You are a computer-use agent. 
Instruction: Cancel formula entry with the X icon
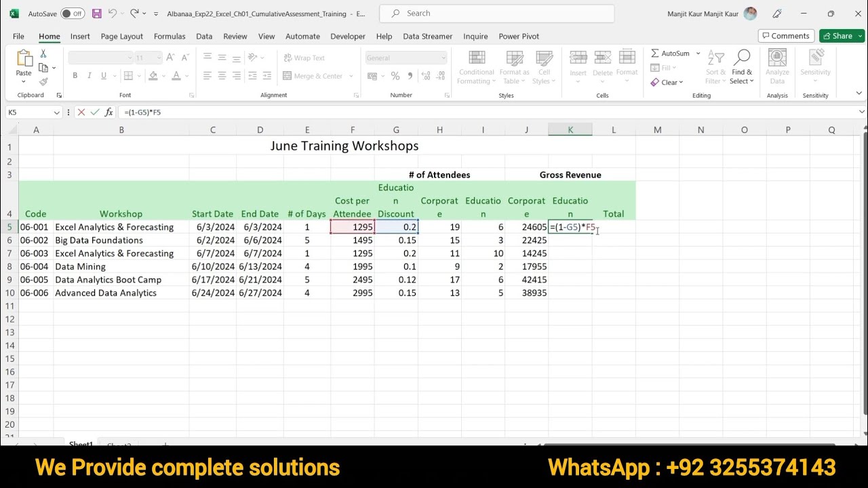click(x=81, y=113)
